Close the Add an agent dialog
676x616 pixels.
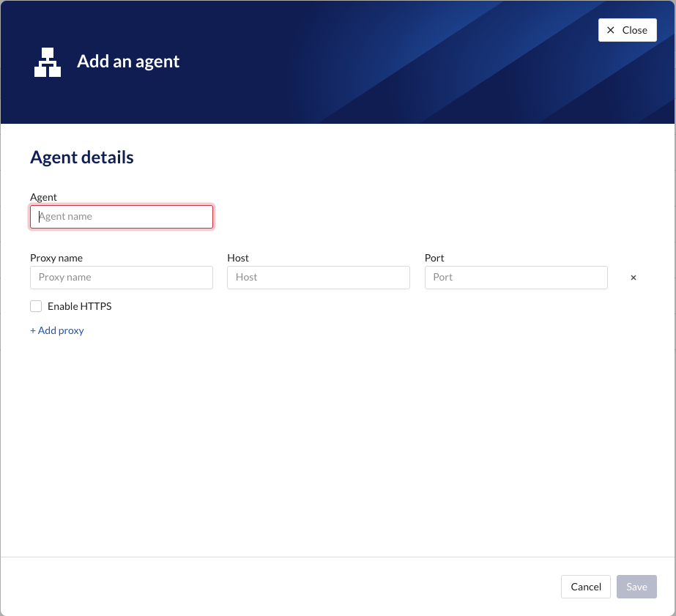(x=627, y=29)
